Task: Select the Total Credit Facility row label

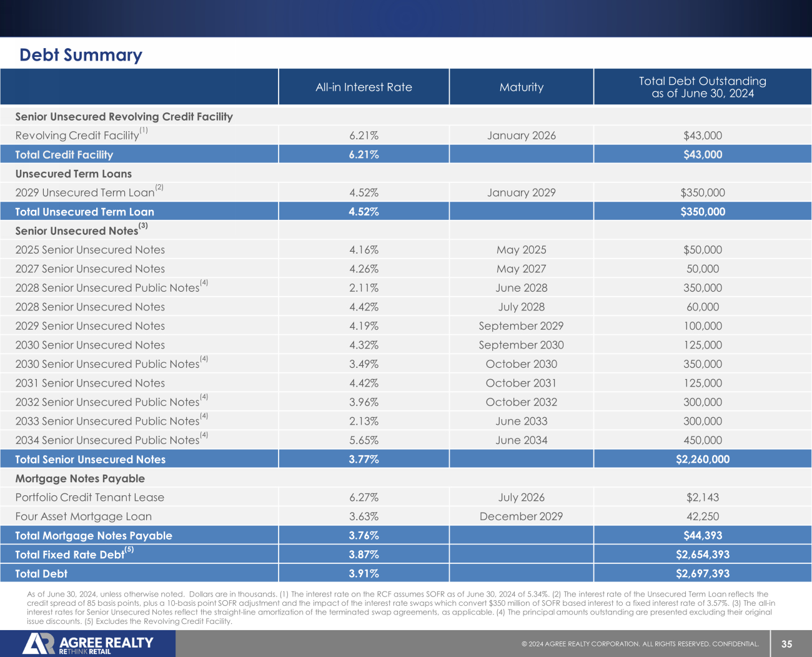Action: pos(64,155)
